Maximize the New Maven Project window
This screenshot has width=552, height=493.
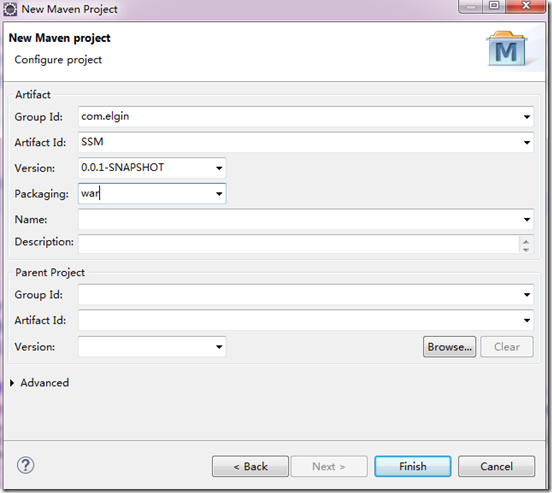[494, 6]
